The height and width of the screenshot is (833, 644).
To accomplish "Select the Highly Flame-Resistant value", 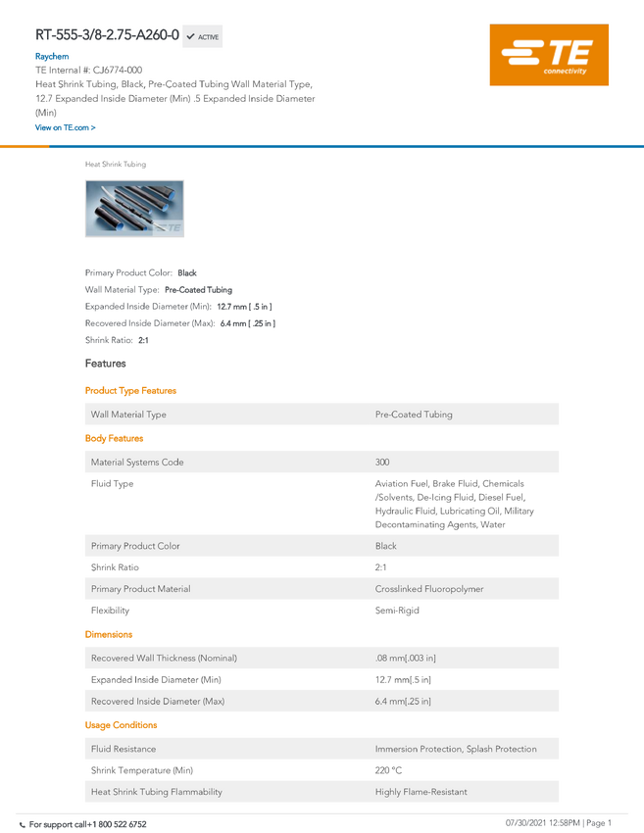I will click(421, 792).
